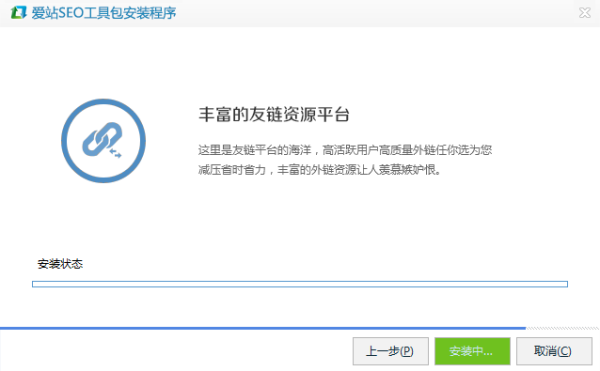
Task: Click the 上一步(P) back button
Action: click(390, 351)
